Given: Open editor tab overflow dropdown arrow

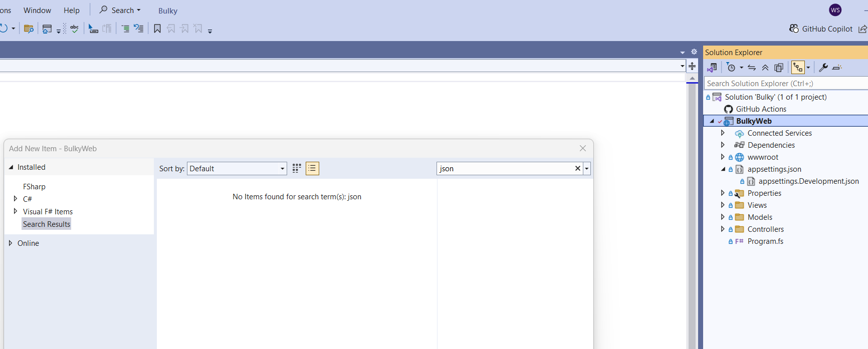Looking at the screenshot, I should [x=683, y=52].
